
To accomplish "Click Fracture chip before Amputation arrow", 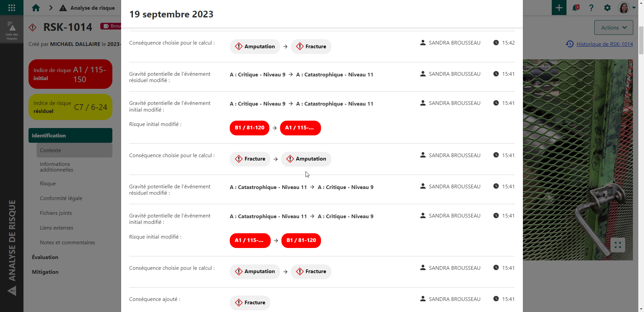I will point(250,159).
